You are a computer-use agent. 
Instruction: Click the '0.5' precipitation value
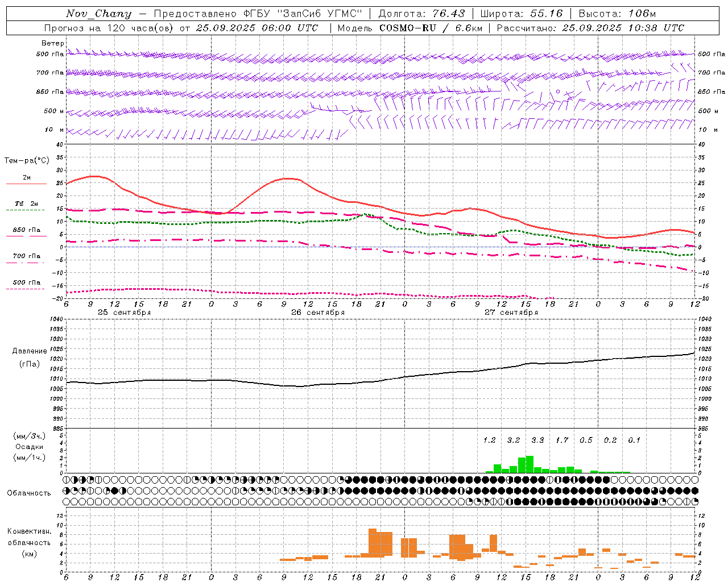(586, 440)
